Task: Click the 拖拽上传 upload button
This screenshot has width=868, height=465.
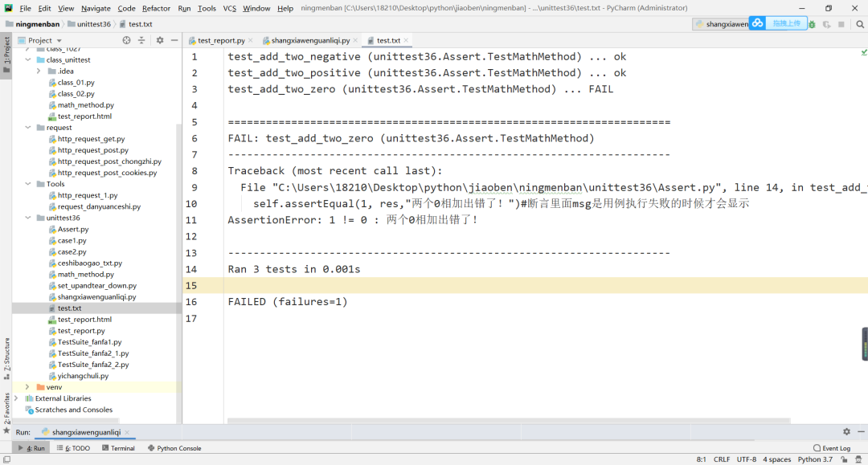Action: 786,23
